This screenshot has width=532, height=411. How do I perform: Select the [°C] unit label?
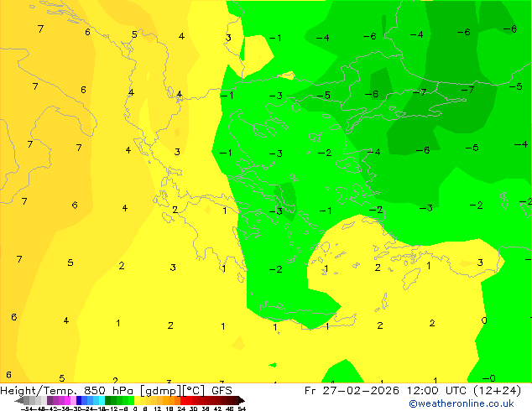194,390
